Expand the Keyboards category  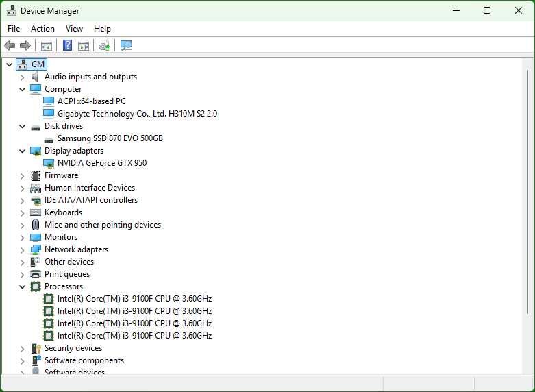coord(22,213)
